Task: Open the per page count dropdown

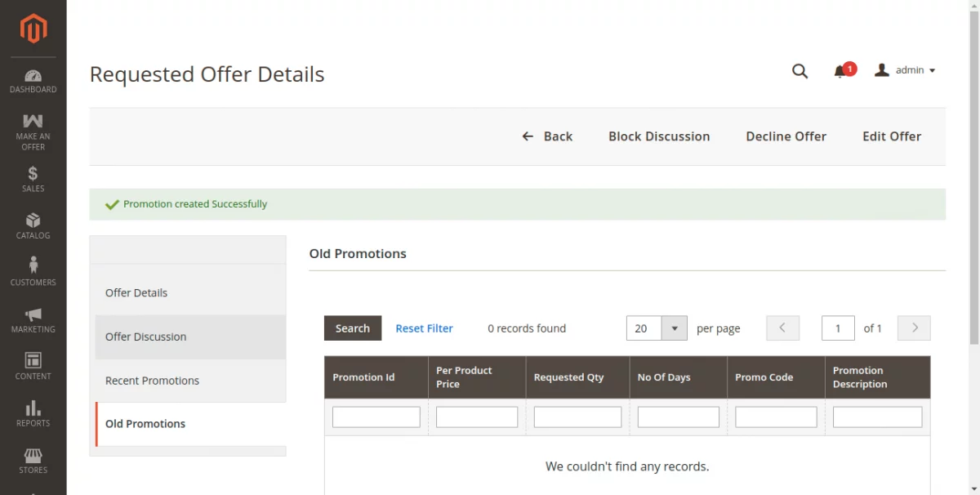Action: [675, 328]
